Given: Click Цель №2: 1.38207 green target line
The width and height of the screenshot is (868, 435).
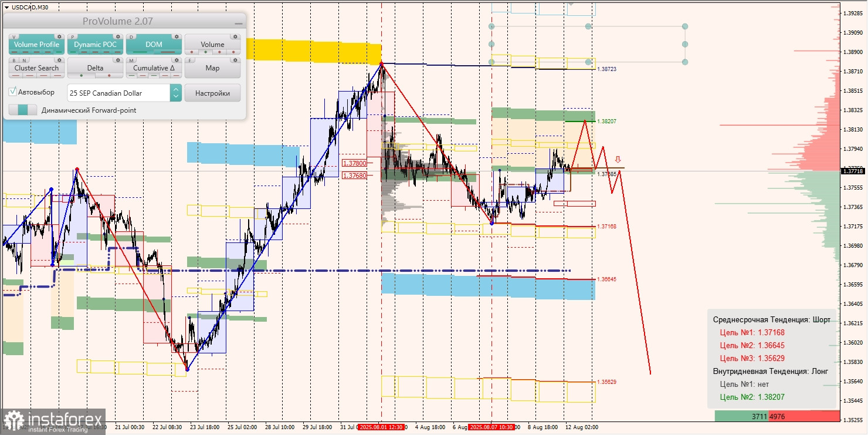Looking at the screenshot, I should click(752, 397).
